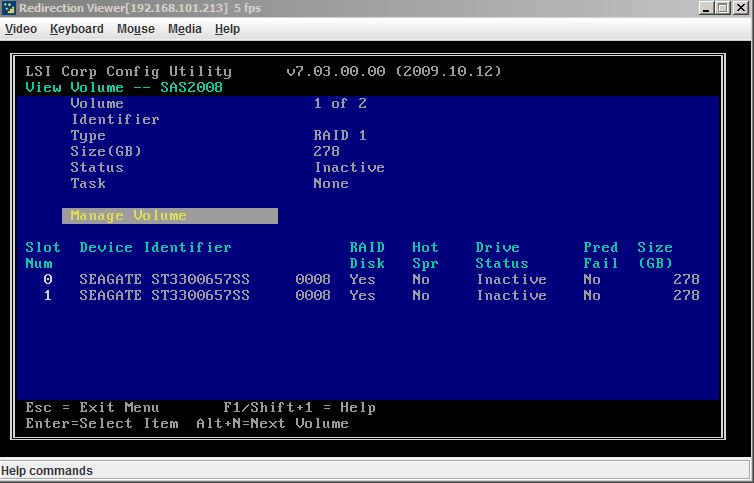Click the 'View Volume -- SAS2008' heading
This screenshot has width=754, height=483.
[x=124, y=88]
